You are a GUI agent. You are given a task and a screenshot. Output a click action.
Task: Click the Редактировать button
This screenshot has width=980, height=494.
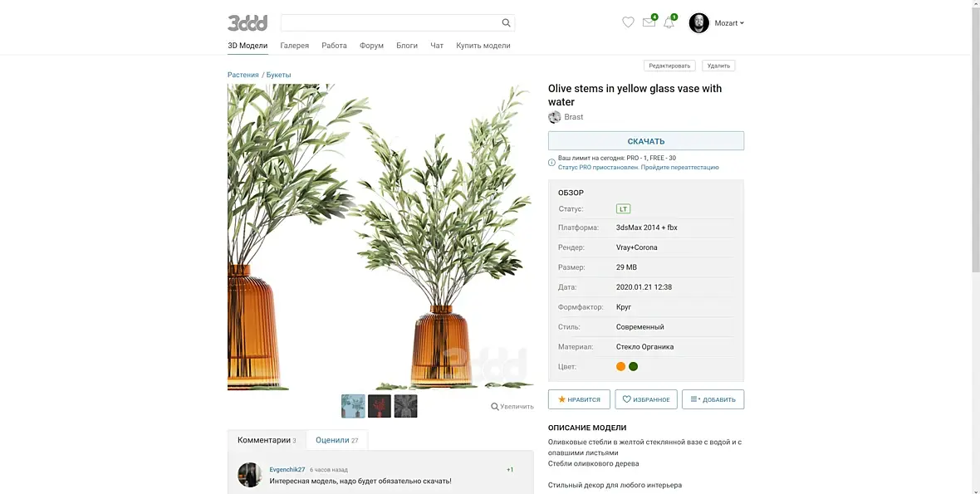pos(669,66)
